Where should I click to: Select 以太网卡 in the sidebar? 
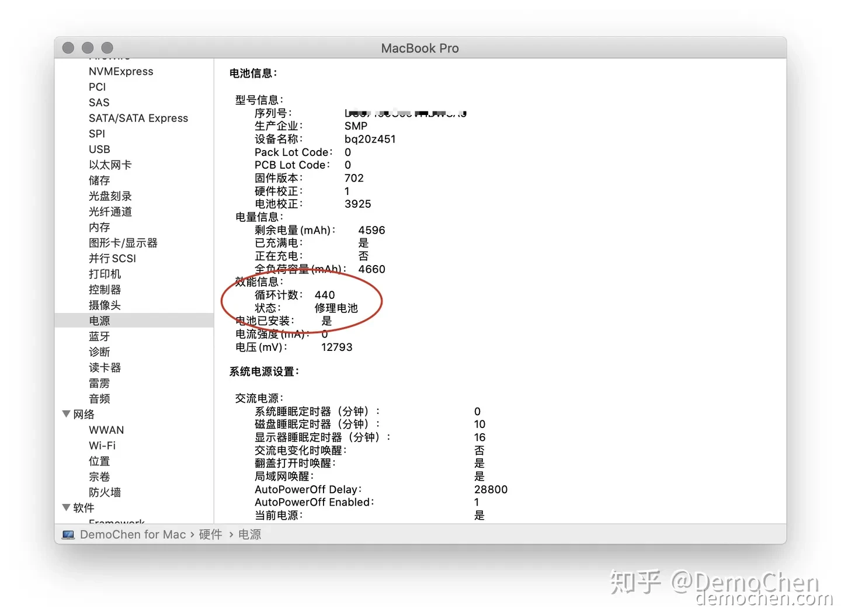[110, 165]
